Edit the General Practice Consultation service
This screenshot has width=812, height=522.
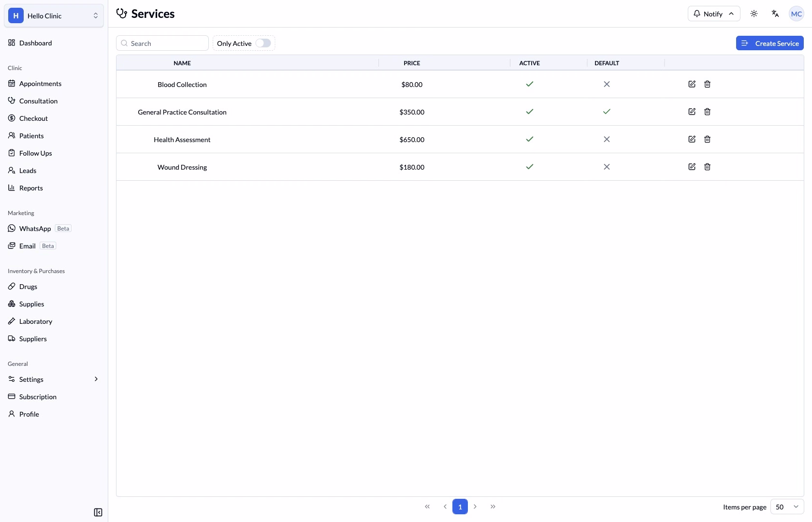click(692, 112)
